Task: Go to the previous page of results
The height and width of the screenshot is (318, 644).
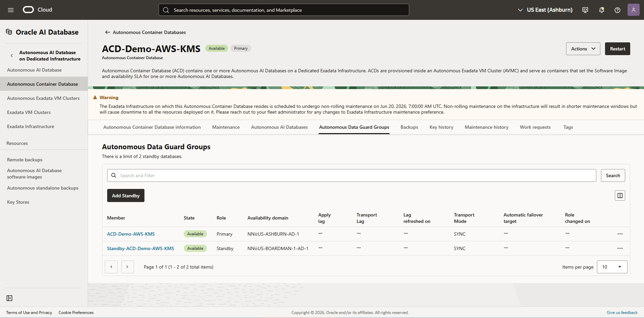Action: (111, 267)
